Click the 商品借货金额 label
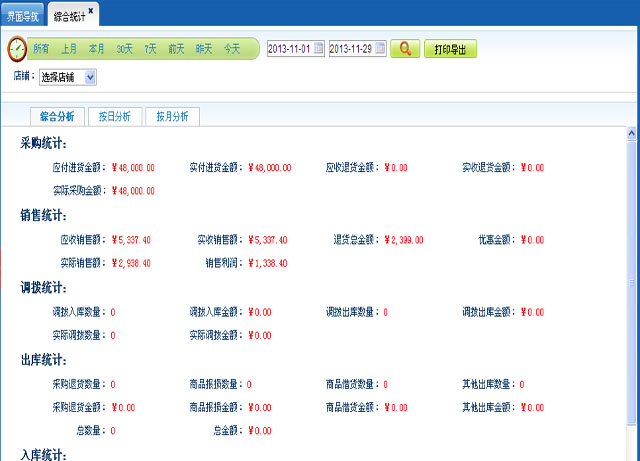 350,408
